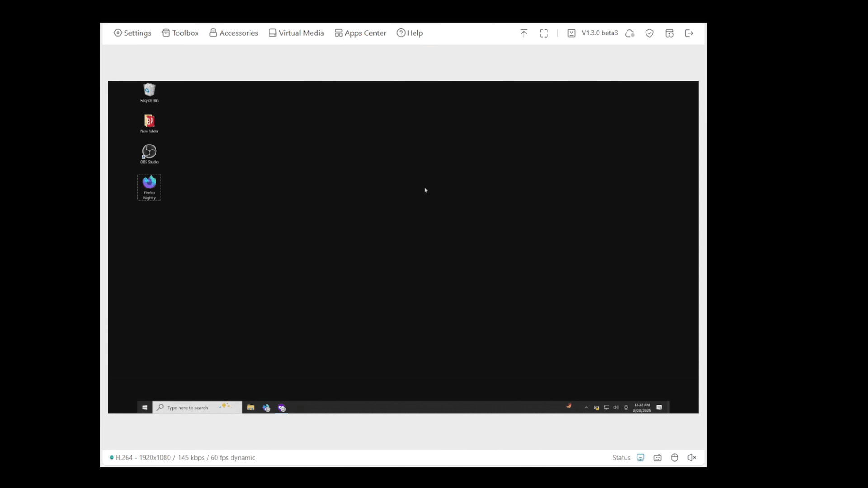Expand the Accessories dropdown
This screenshot has height=488, width=868.
[234, 33]
